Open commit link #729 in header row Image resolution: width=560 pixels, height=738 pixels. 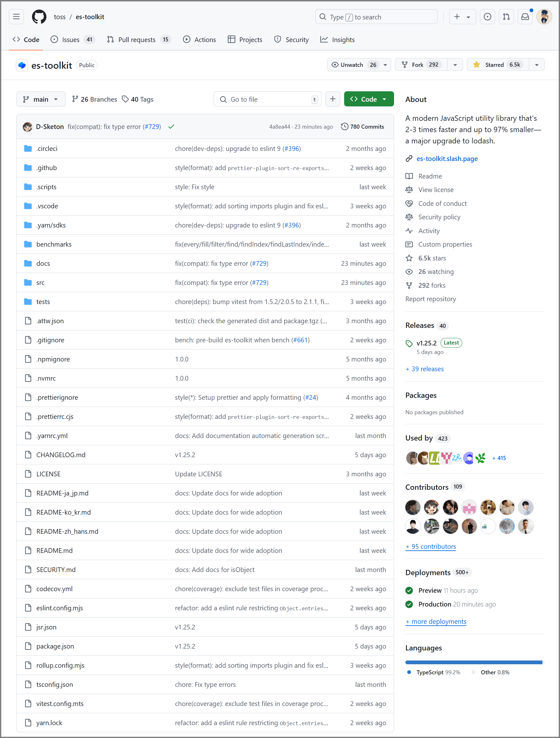[152, 126]
